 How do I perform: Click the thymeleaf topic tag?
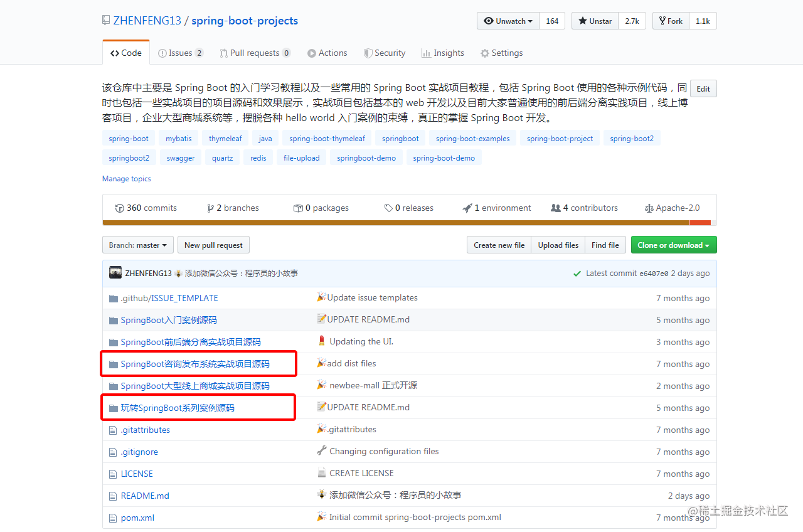[x=225, y=139]
